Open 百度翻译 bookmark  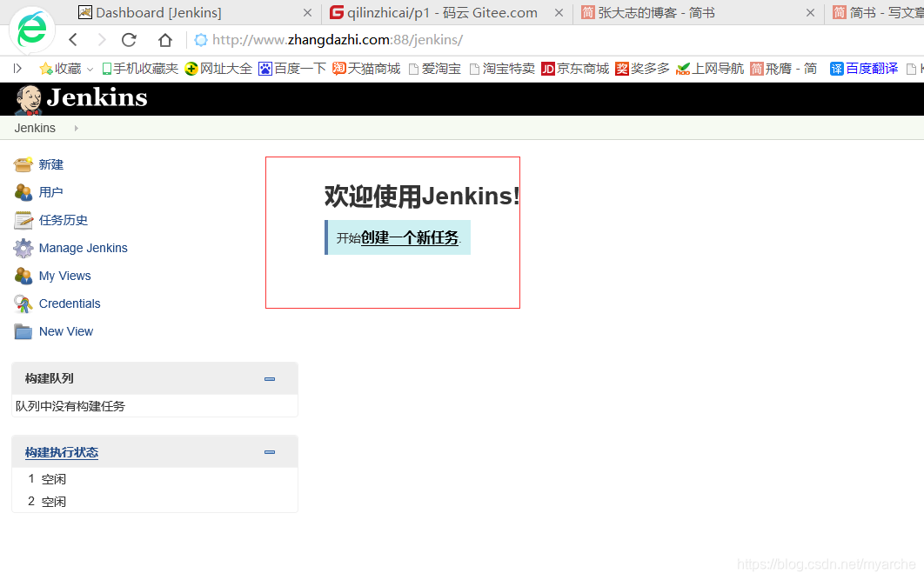864,69
